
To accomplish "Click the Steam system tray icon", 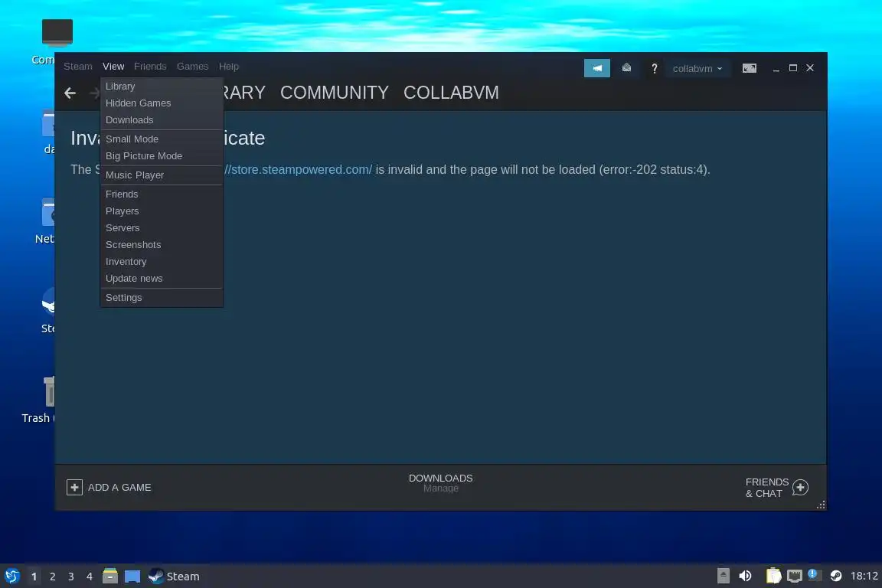I will pyautogui.click(x=836, y=576).
